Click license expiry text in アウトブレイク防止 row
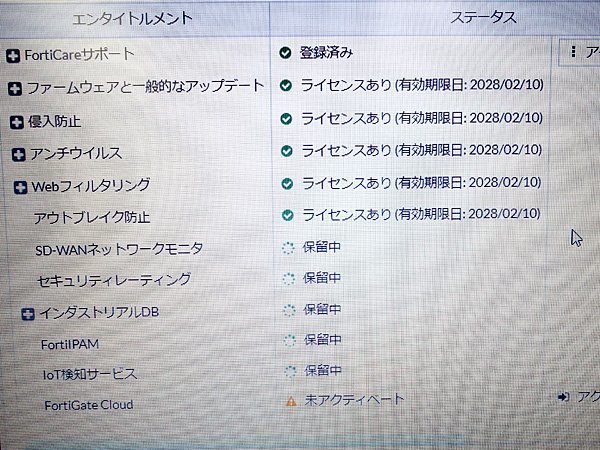This screenshot has width=600, height=450. (422, 214)
